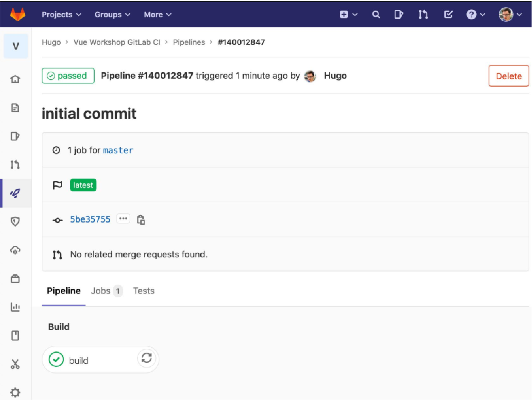This screenshot has height=402, width=532.
Task: Click Hugo's avatar next to pipeline trigger
Action: 310,76
